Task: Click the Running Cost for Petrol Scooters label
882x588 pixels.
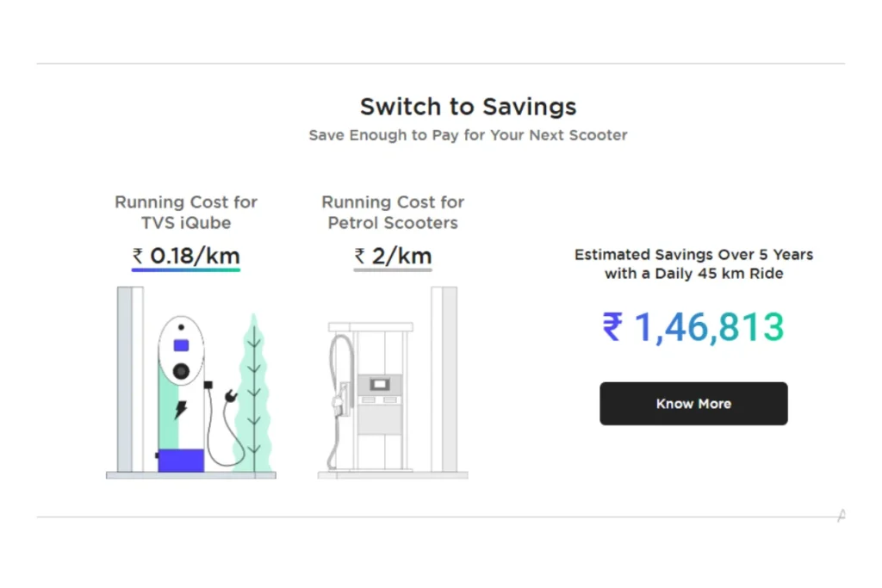Action: click(393, 213)
